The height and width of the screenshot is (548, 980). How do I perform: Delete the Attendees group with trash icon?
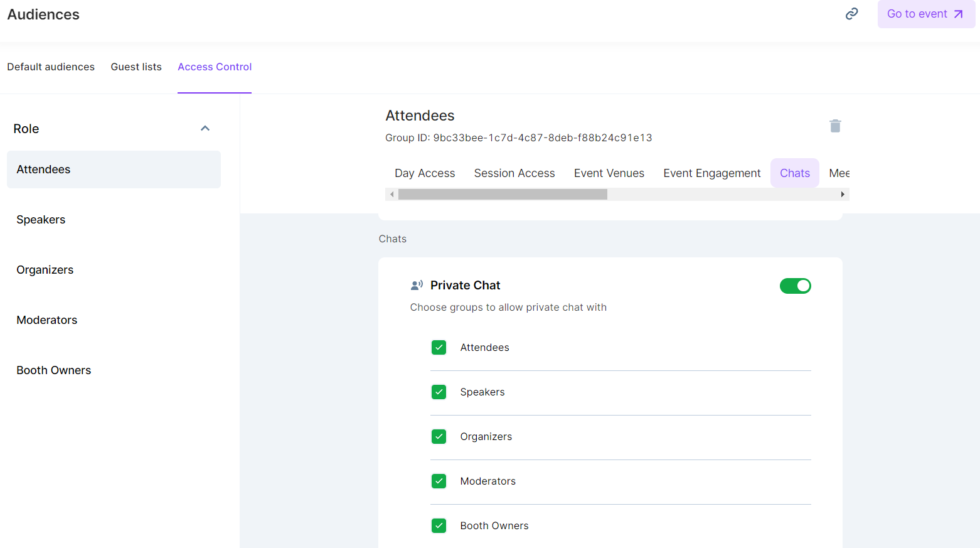point(835,126)
